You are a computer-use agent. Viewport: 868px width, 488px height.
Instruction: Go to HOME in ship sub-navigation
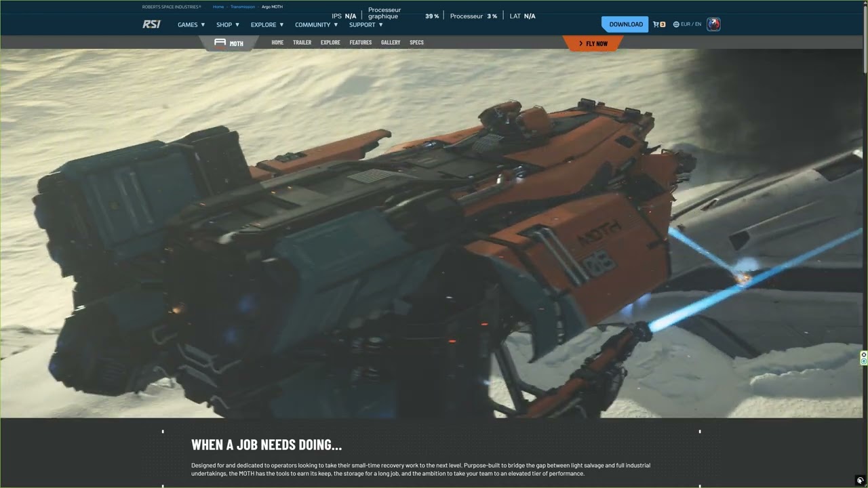point(277,43)
